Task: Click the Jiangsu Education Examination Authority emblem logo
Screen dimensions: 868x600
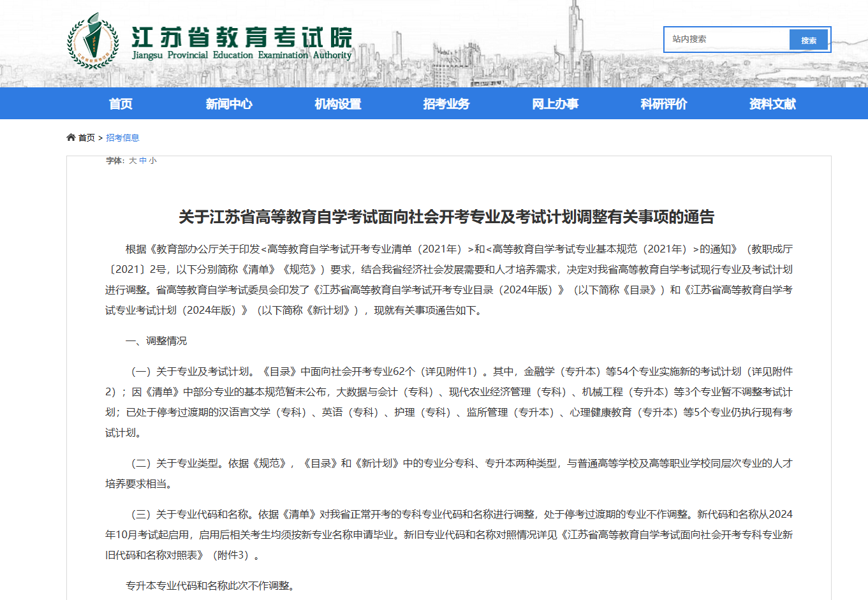Action: coord(92,41)
